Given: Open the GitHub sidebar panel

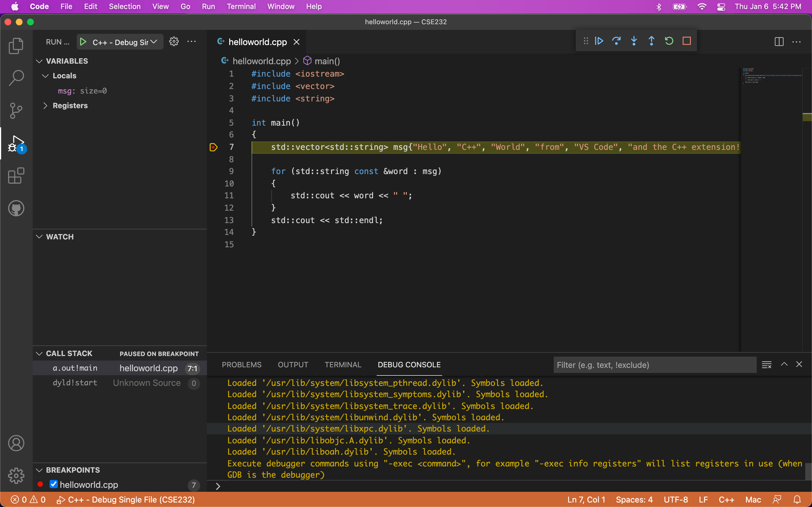Looking at the screenshot, I should tap(16, 208).
